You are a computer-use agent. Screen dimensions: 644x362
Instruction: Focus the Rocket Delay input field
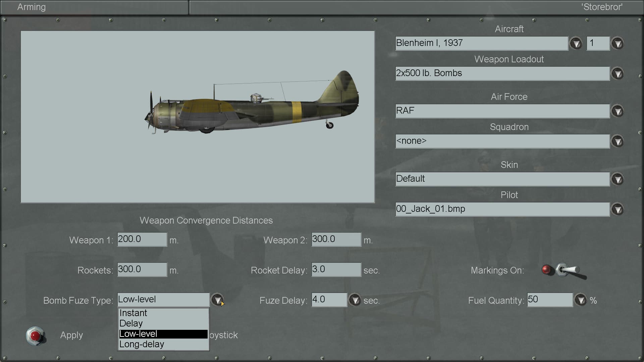(x=336, y=269)
